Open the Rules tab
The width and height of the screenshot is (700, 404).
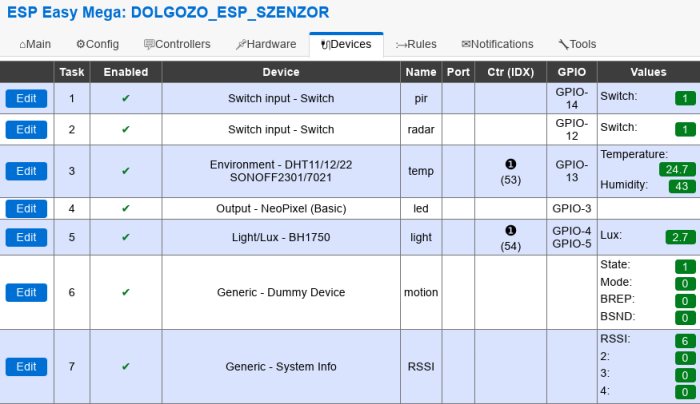[416, 44]
